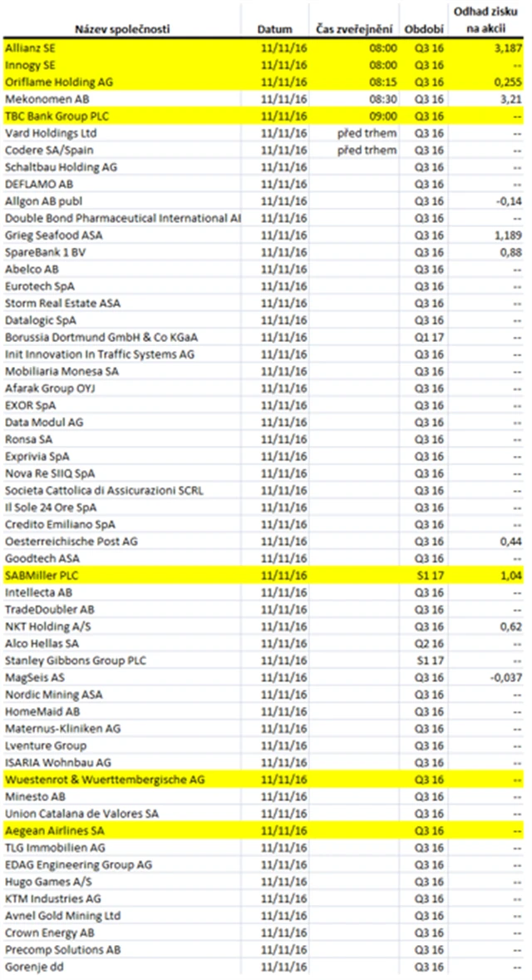Screen dimensions: 532x980
Task: Click the Afarak Group OYJ cell
Action: point(50,389)
